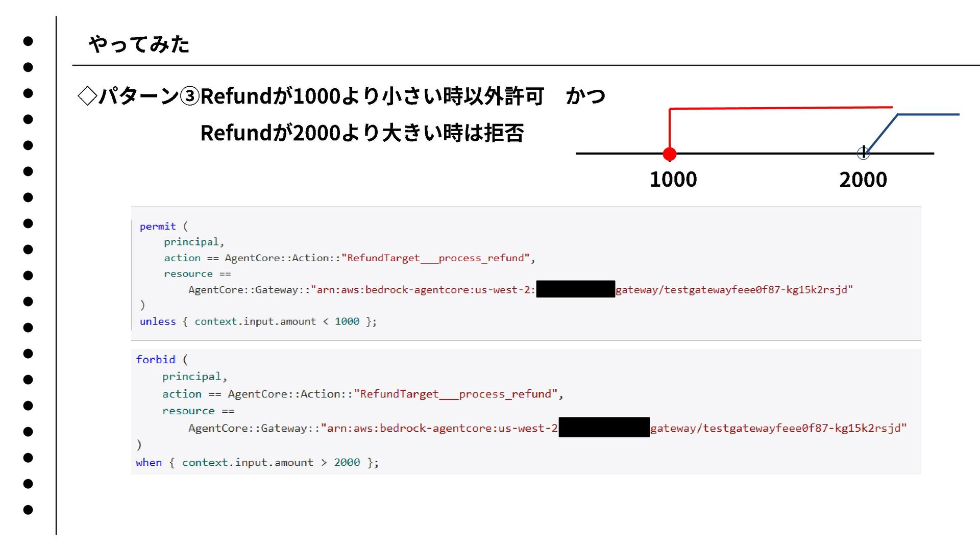Click the red dot at 1000
The height and width of the screenshot is (551, 980).
tap(669, 154)
